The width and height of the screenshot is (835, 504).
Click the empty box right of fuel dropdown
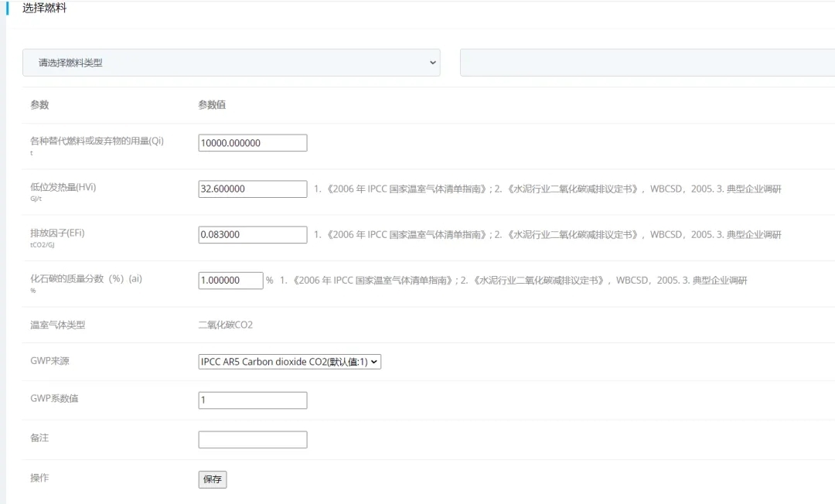click(646, 63)
